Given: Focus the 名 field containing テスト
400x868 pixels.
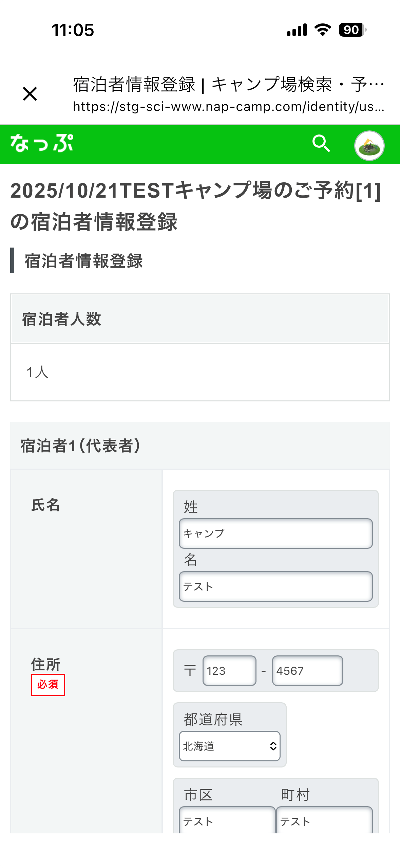Looking at the screenshot, I should click(x=275, y=586).
